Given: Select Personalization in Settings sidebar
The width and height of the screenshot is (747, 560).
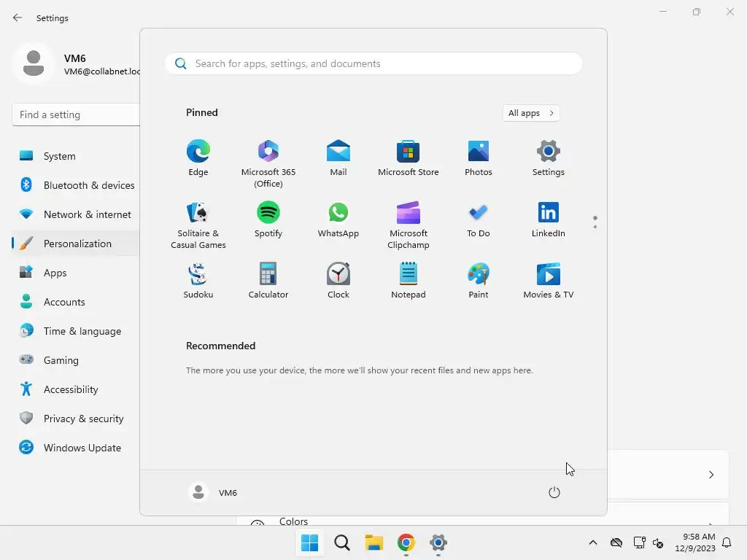Looking at the screenshot, I should 76,244.
